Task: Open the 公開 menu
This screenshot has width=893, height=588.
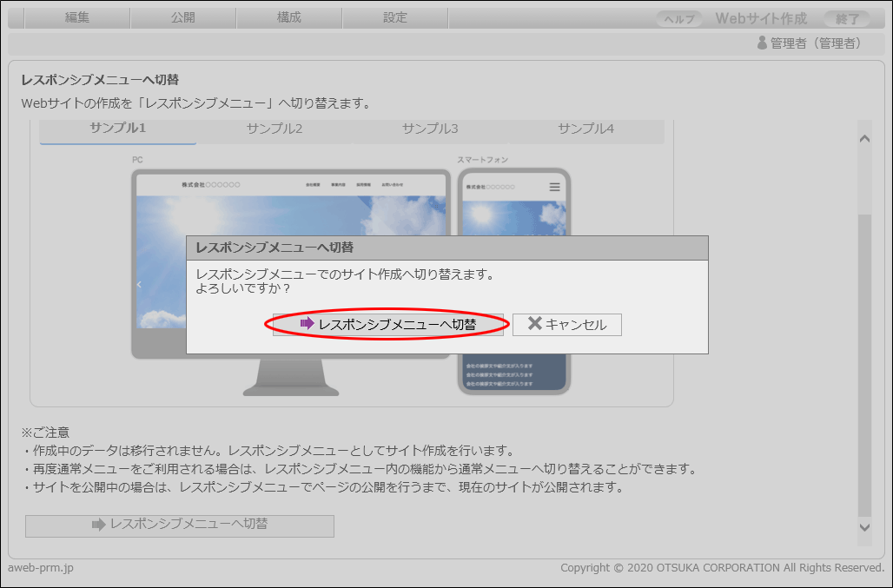Action: (x=183, y=17)
